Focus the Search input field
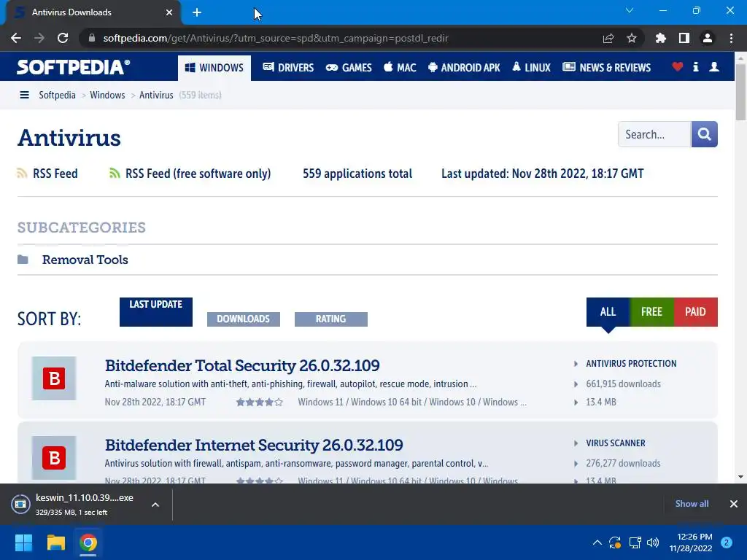 coord(654,134)
